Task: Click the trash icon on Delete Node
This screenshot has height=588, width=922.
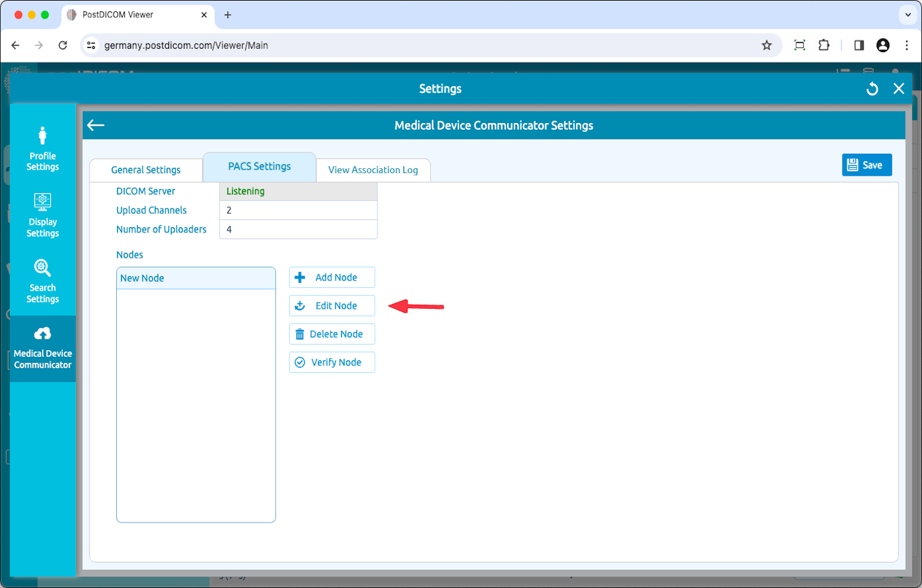Action: pyautogui.click(x=300, y=333)
